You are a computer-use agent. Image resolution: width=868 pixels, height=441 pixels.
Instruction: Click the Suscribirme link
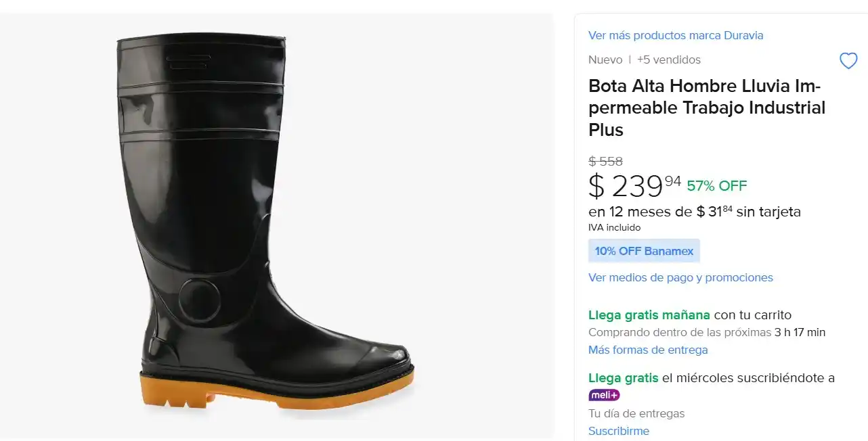(x=619, y=431)
